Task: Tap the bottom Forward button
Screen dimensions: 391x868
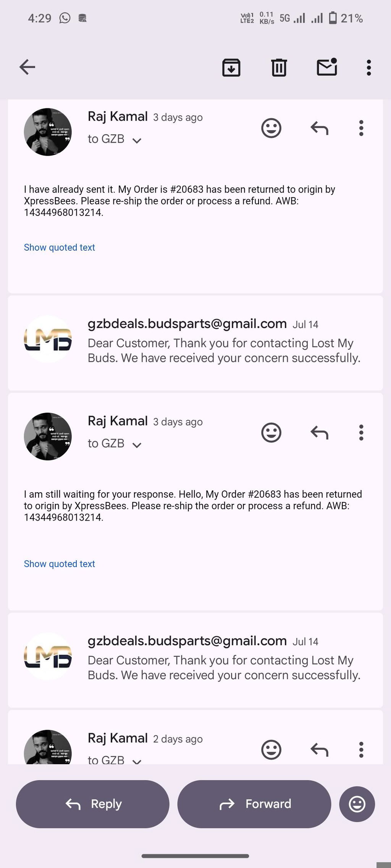Action: 254,804
